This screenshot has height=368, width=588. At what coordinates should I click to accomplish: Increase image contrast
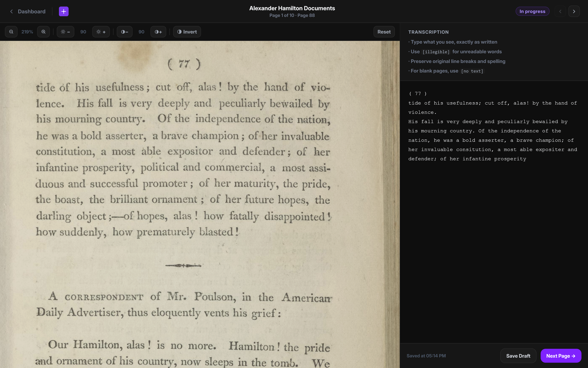tap(158, 32)
